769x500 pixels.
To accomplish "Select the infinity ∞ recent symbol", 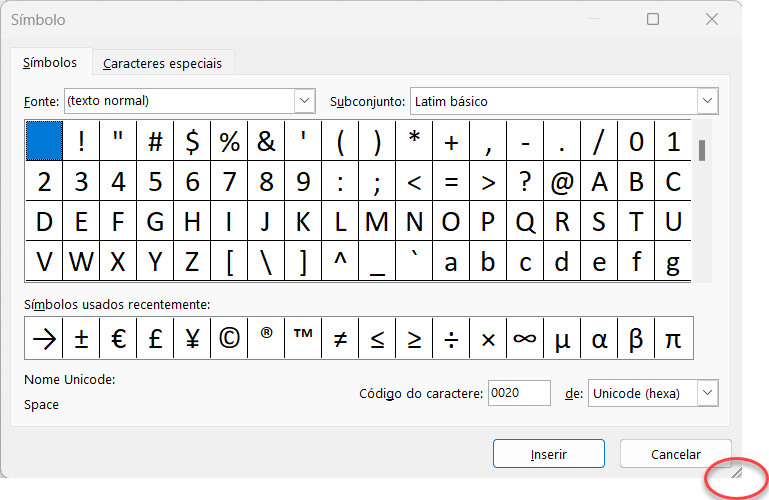I will point(525,338).
